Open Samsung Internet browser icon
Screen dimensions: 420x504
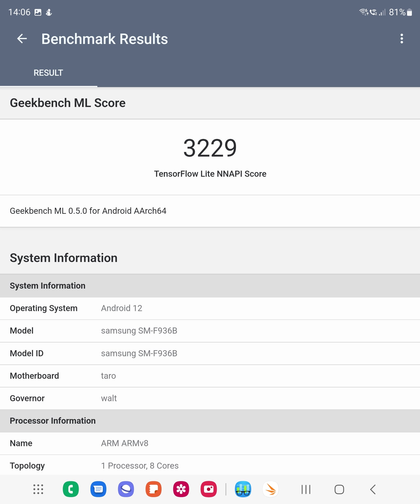[x=126, y=489]
